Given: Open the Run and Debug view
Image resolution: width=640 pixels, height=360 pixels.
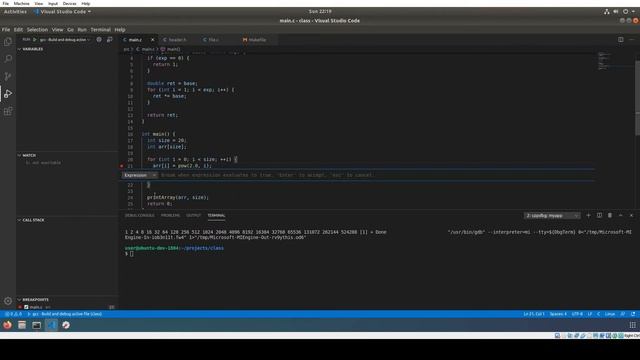Looking at the screenshot, I should pyautogui.click(x=8, y=94).
